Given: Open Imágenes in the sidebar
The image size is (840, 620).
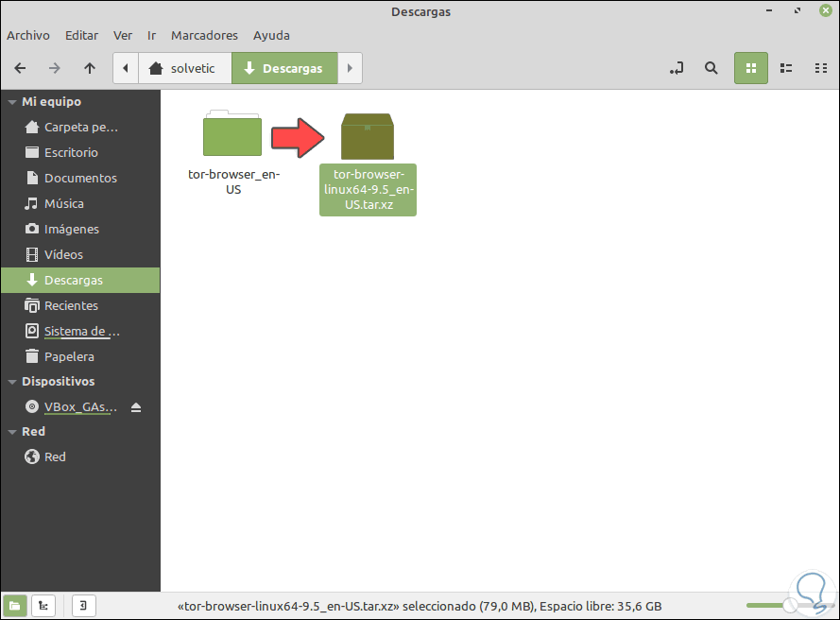Looking at the screenshot, I should [x=80, y=229].
